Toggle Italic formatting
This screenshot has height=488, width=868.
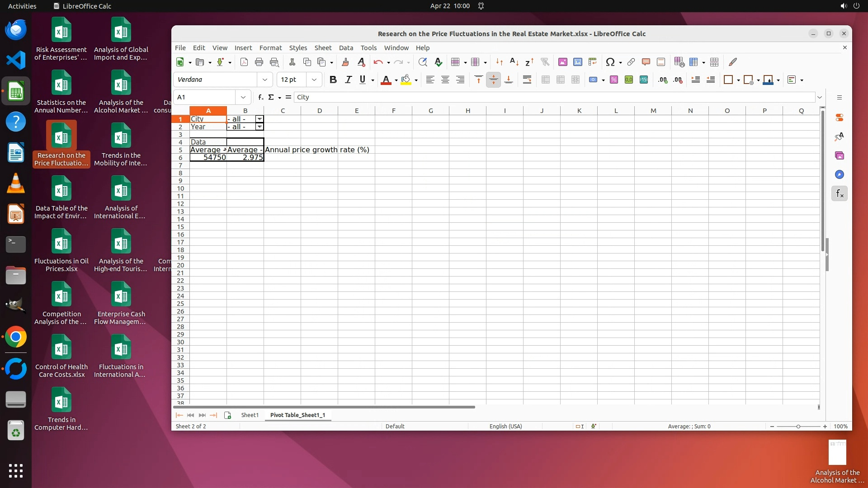[x=348, y=80]
